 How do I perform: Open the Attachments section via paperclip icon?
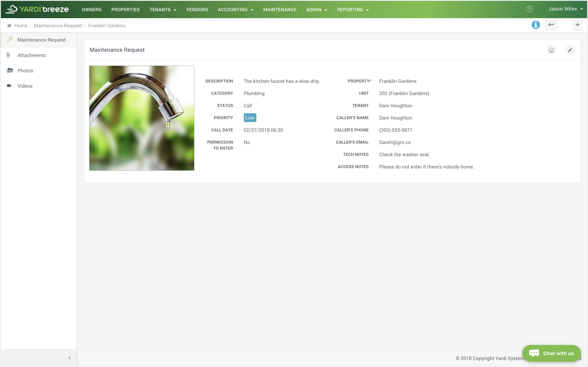pyautogui.click(x=8, y=55)
